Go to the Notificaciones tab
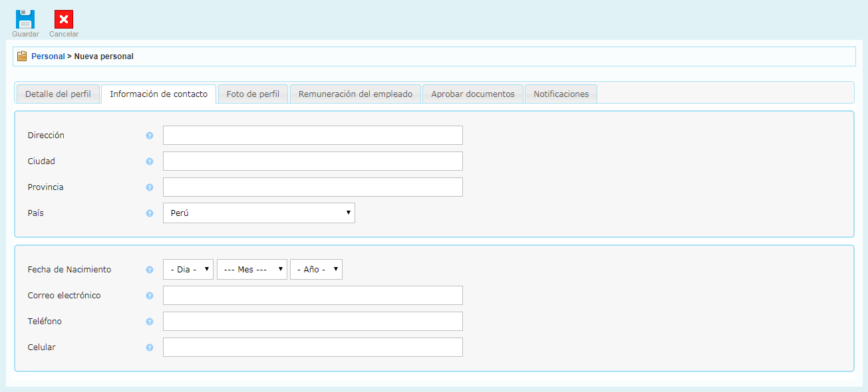This screenshot has height=392, width=868. tap(561, 94)
